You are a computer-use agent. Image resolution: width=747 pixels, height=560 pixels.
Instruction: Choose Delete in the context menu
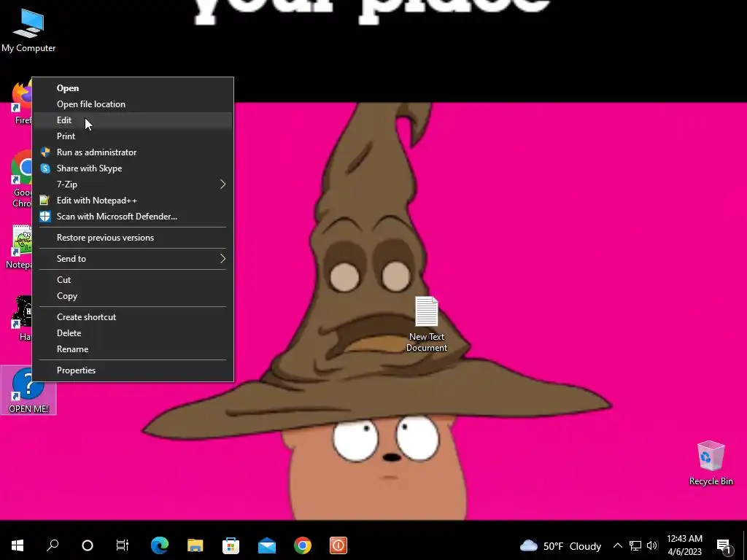click(x=133, y=333)
